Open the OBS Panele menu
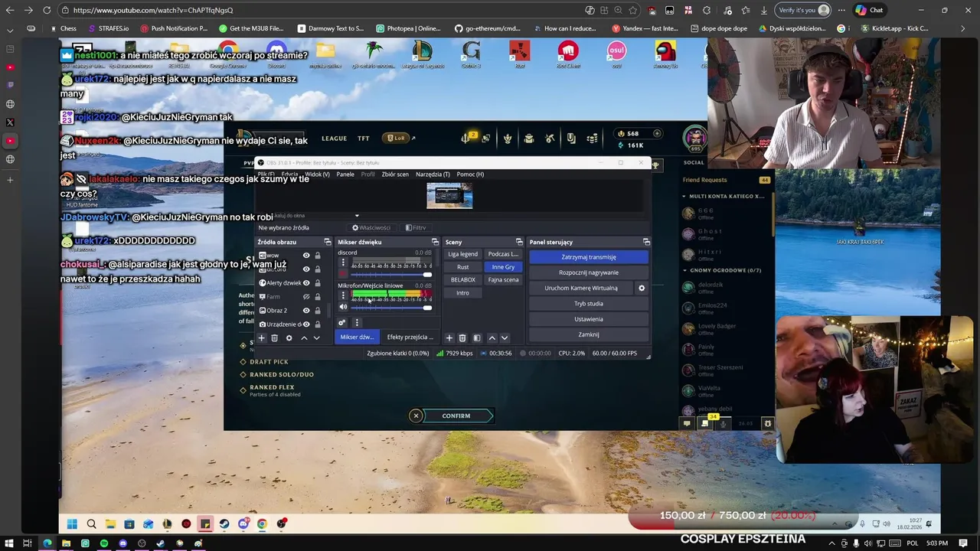This screenshot has width=980, height=551. (345, 174)
